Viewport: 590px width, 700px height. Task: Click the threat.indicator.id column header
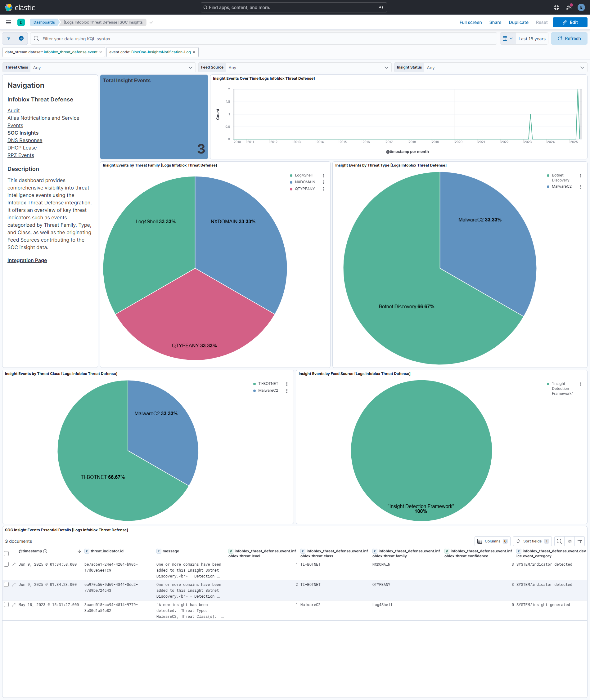[107, 551]
